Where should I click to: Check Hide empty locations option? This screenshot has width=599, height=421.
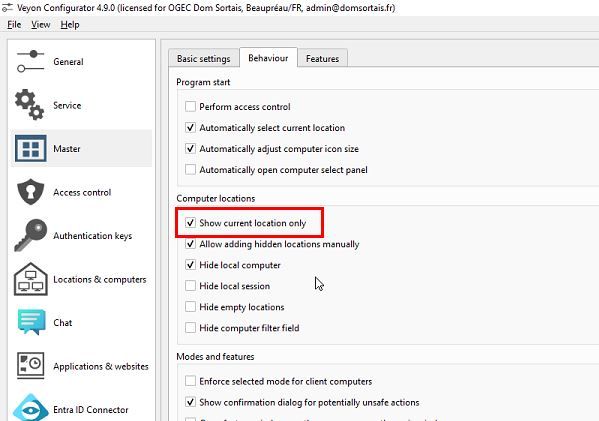coord(190,307)
